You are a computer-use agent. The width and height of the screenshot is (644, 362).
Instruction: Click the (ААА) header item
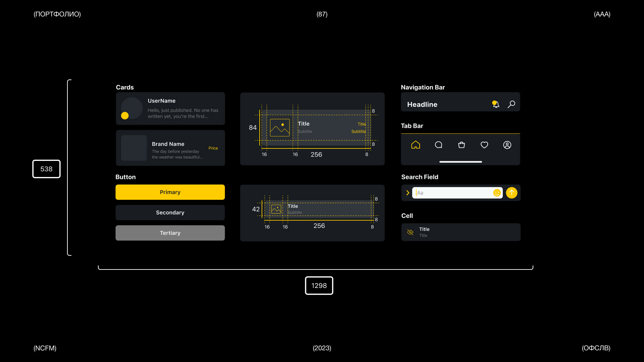pyautogui.click(x=602, y=14)
